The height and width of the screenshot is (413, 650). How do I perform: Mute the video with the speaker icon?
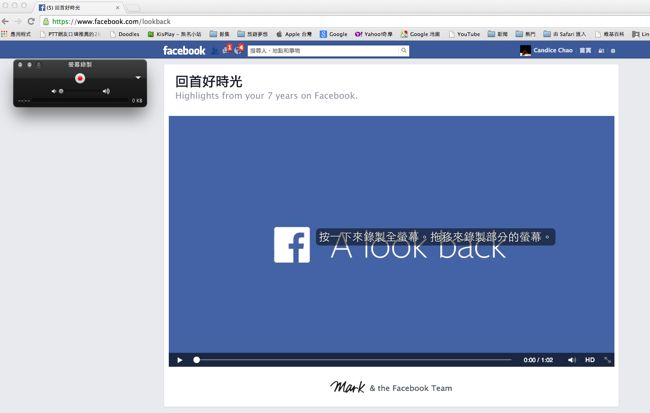click(x=572, y=359)
